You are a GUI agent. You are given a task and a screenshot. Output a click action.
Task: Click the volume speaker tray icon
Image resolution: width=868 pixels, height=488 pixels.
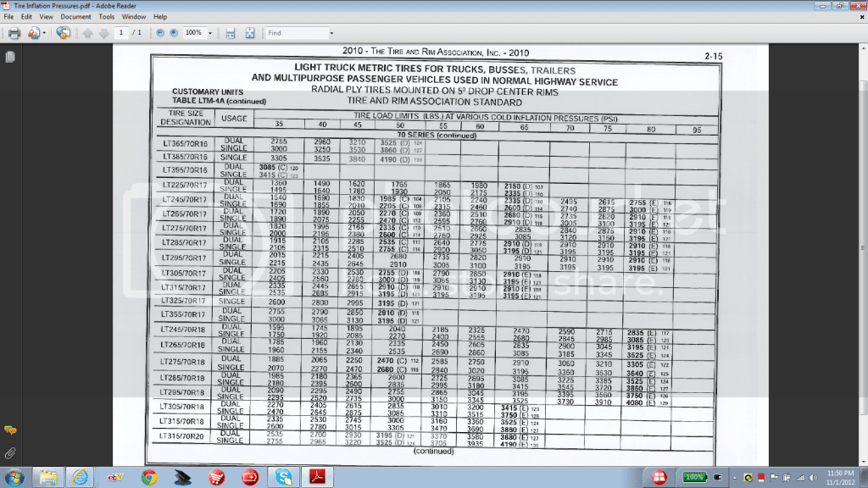(813, 478)
